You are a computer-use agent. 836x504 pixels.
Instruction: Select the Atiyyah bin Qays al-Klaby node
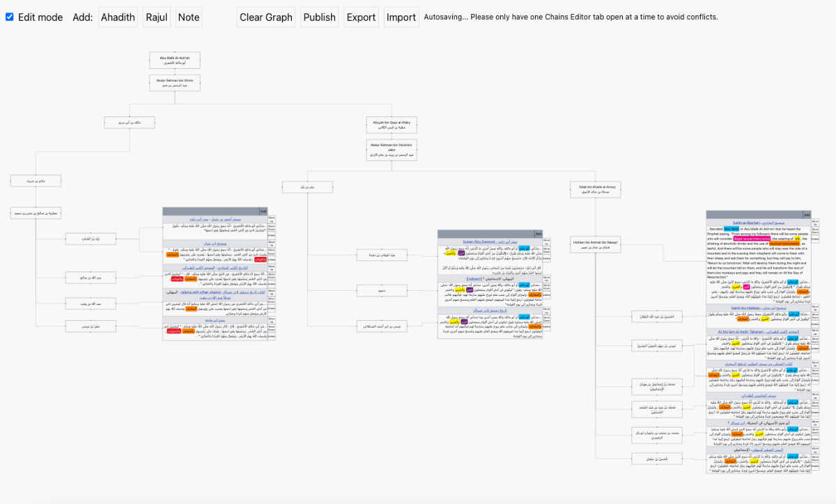[392, 125]
